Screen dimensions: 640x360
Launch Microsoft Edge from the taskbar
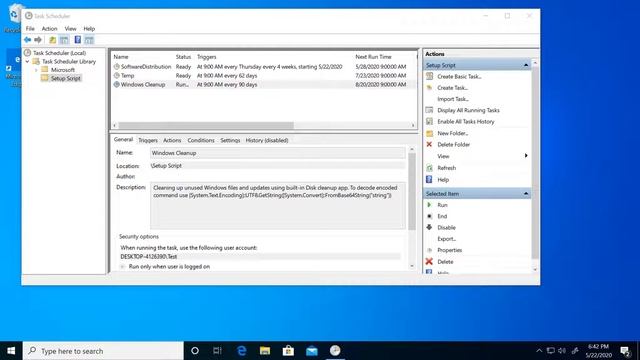[242, 351]
